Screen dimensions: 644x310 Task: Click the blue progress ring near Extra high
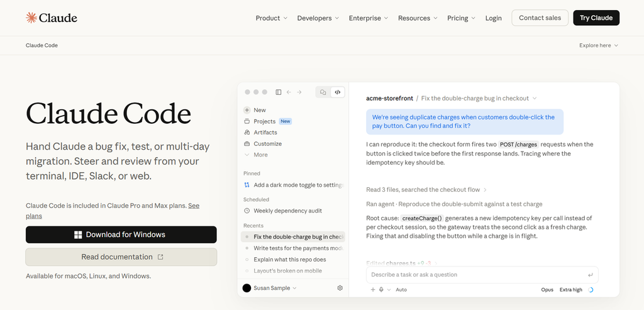click(591, 289)
